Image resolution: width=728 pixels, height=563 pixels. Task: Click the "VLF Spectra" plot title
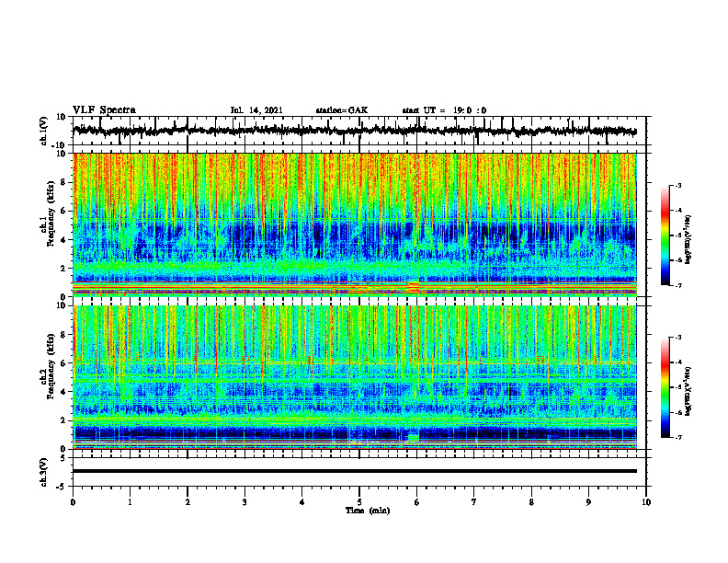(x=104, y=110)
